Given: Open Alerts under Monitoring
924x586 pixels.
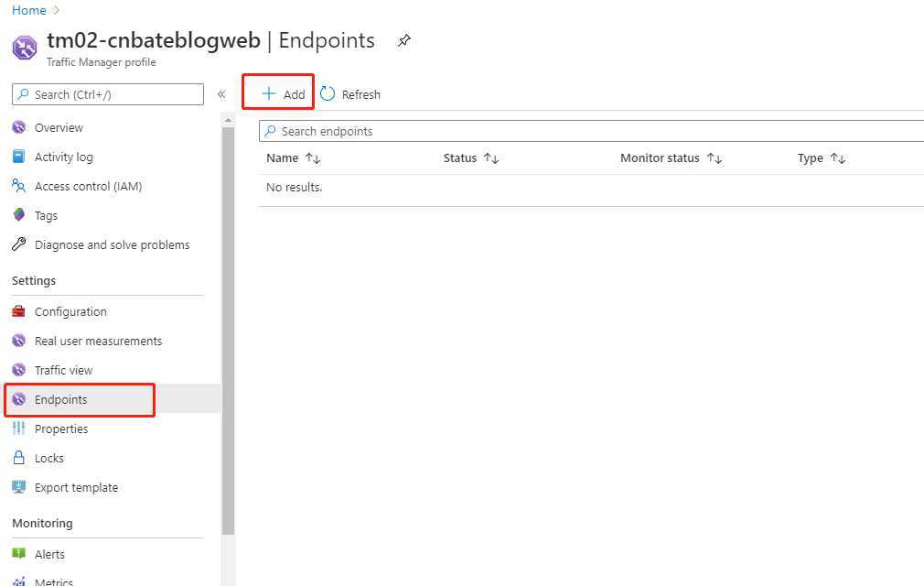Looking at the screenshot, I should coord(49,554).
